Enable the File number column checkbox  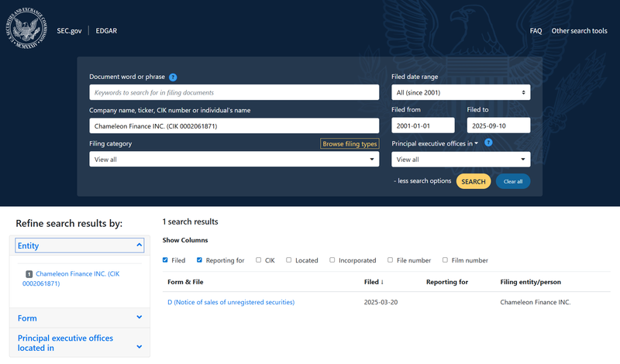click(x=391, y=260)
